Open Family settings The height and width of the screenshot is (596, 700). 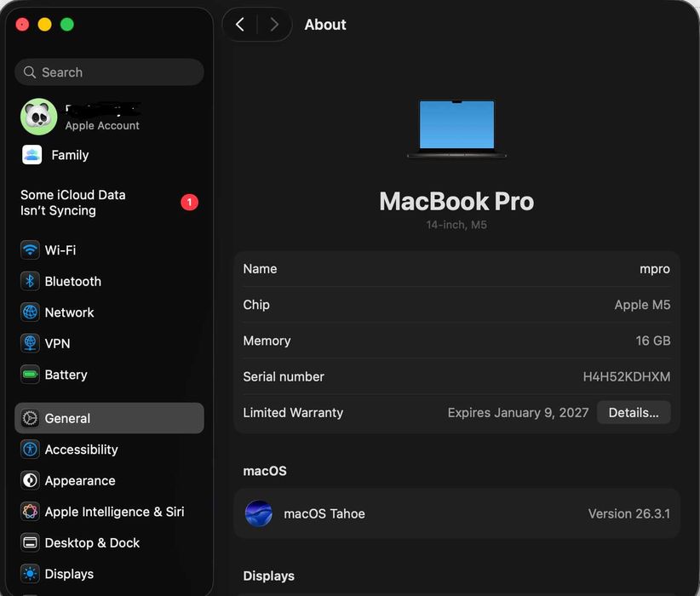pos(109,155)
